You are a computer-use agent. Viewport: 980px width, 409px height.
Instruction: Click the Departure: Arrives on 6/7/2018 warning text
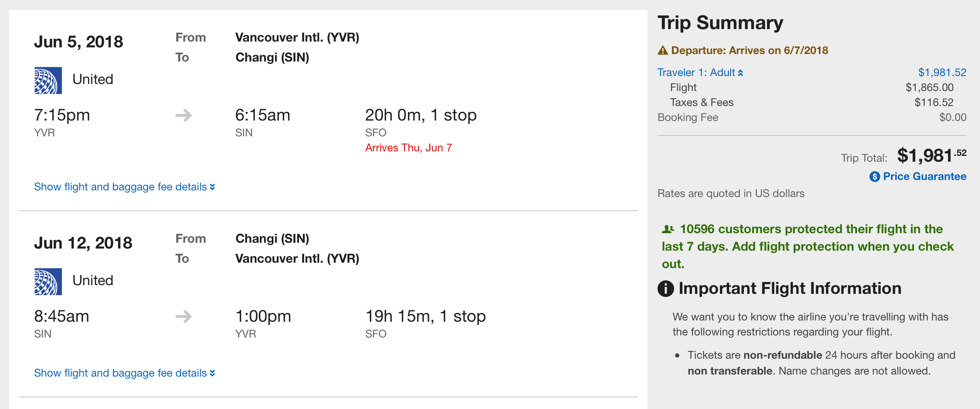pos(749,51)
